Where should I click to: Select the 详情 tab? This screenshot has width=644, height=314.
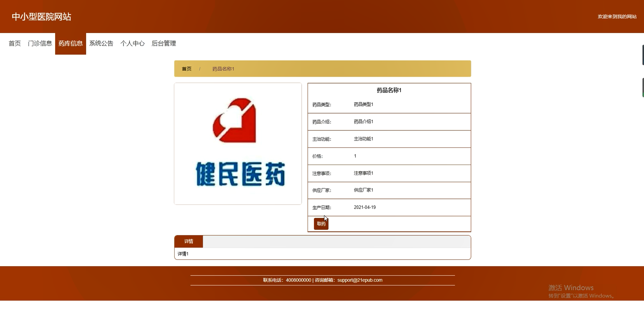point(189,241)
